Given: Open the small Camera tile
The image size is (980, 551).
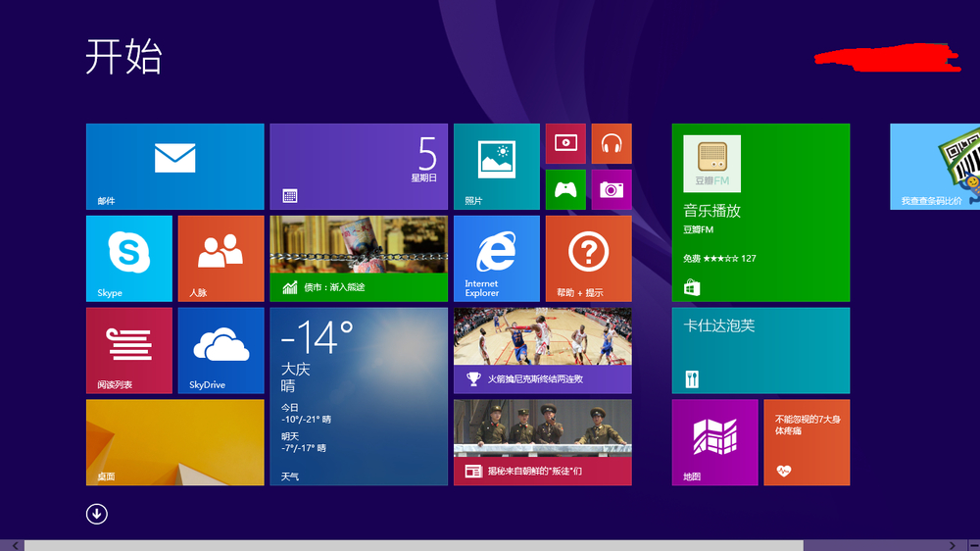Looking at the screenshot, I should click(x=612, y=189).
